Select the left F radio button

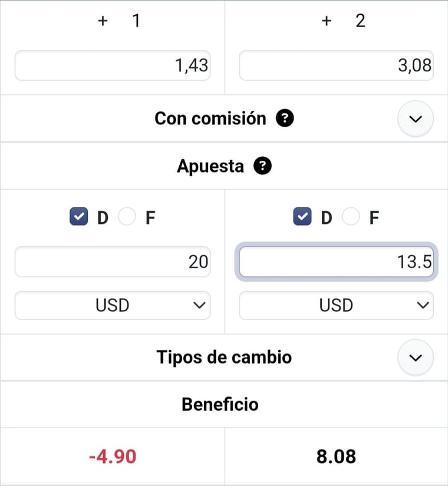[x=127, y=217]
